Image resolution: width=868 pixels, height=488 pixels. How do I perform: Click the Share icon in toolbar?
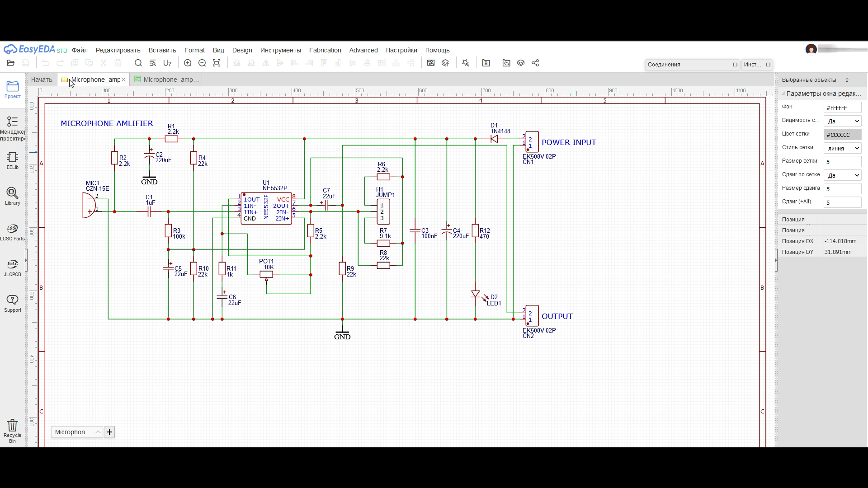pos(535,63)
